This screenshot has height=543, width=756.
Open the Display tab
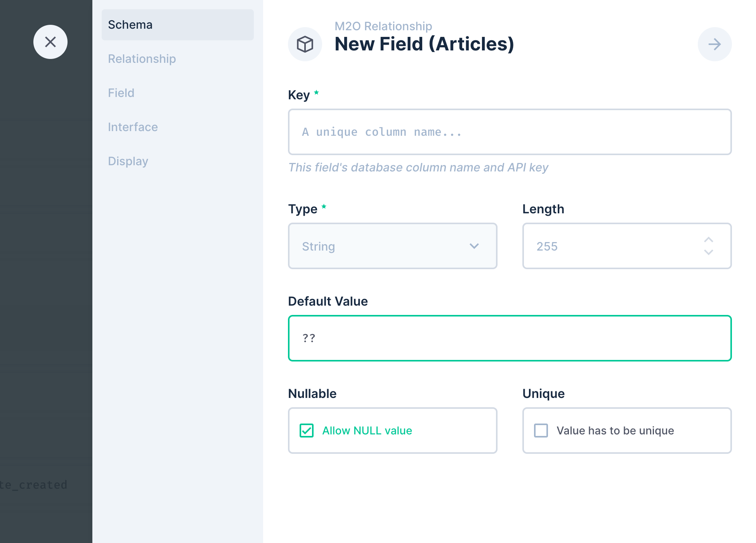point(128,161)
